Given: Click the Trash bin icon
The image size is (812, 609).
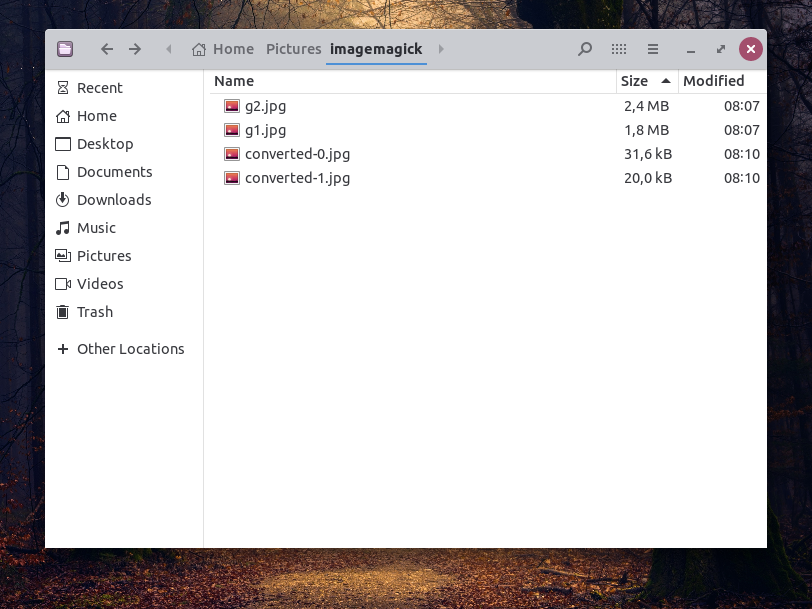Looking at the screenshot, I should tap(63, 312).
